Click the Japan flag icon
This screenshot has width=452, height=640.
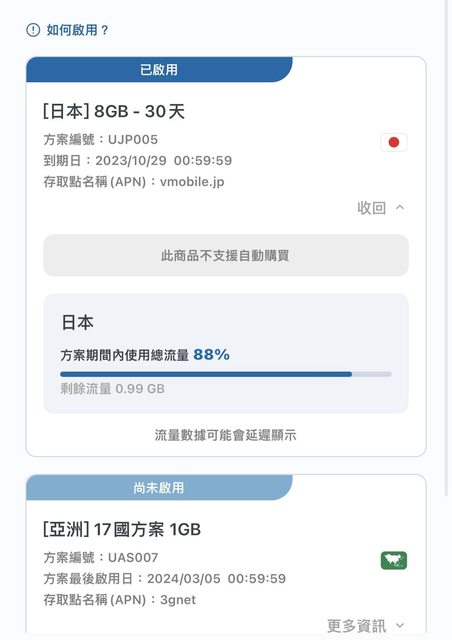(x=394, y=142)
